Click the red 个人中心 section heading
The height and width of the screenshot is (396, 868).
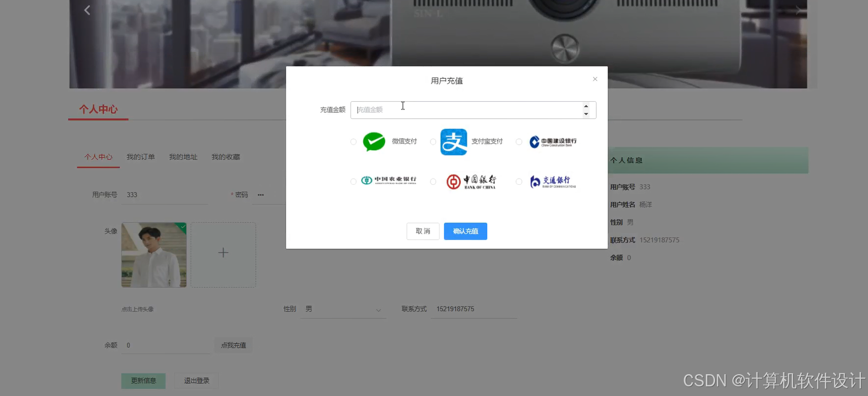point(98,109)
